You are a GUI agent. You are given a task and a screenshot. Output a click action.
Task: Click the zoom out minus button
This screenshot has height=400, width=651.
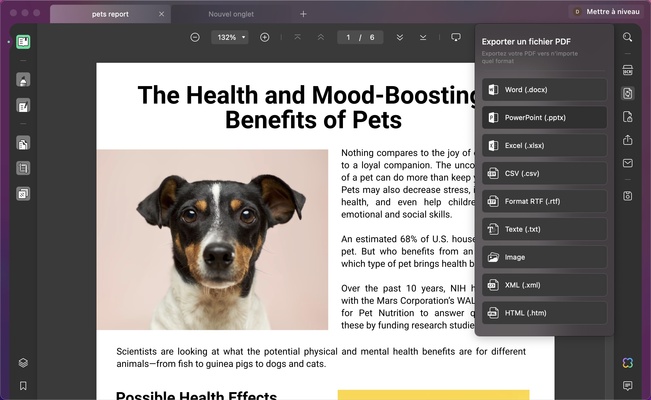pos(195,37)
